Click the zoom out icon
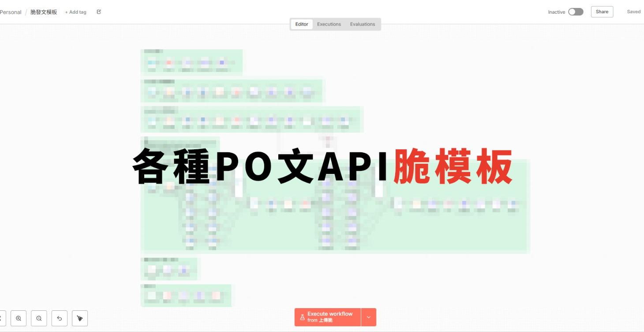The image size is (644, 332). 39,318
